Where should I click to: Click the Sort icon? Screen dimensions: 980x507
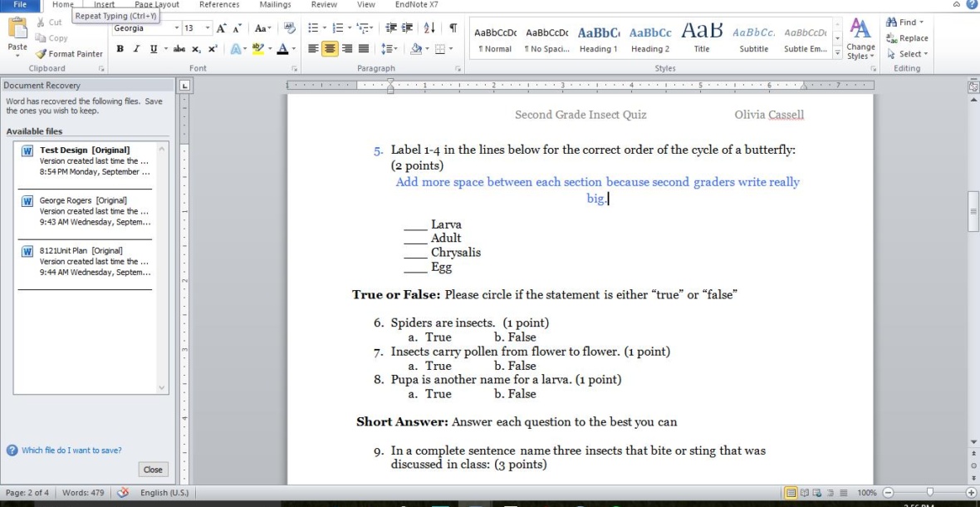point(434,27)
